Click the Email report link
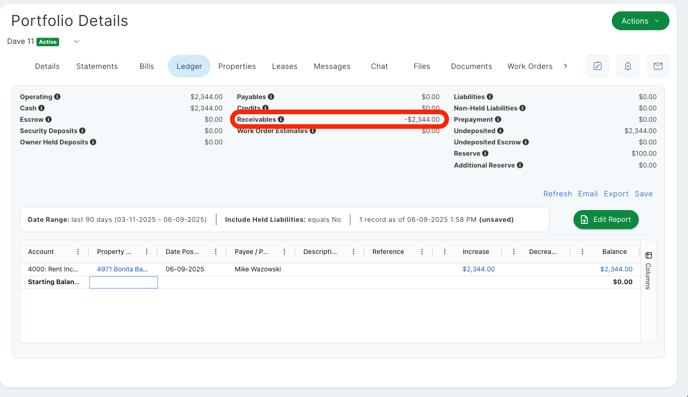Image resolution: width=688 pixels, height=397 pixels. pyautogui.click(x=588, y=194)
